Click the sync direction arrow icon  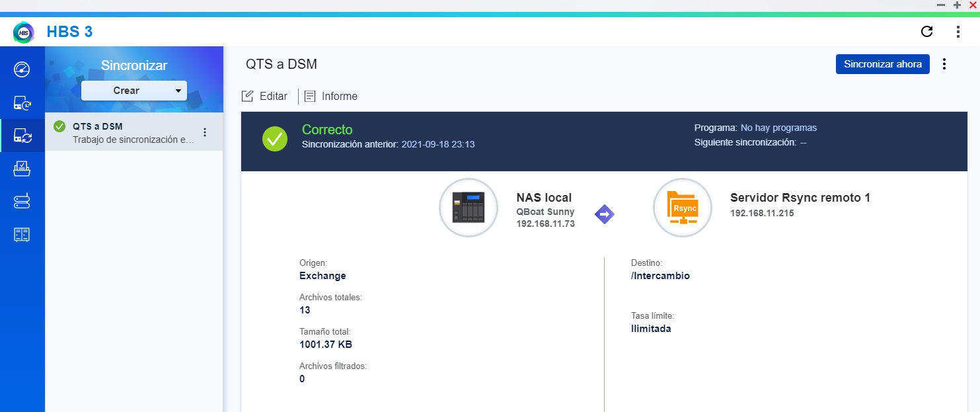tap(605, 214)
